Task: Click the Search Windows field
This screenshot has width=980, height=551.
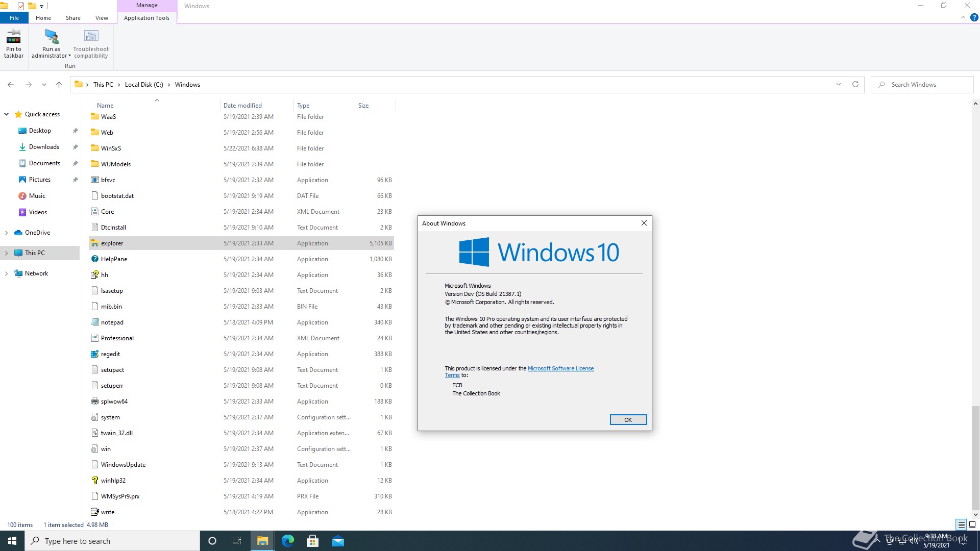Action: point(922,85)
